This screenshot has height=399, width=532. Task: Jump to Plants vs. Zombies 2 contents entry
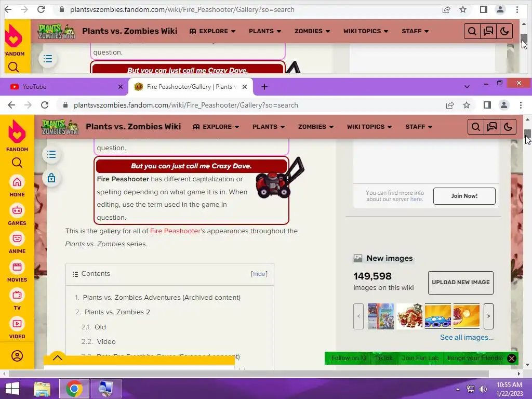pos(117,312)
